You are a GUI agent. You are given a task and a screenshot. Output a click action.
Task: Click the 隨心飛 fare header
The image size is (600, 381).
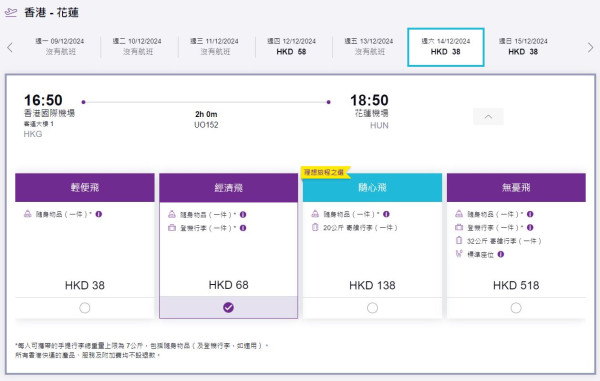click(x=372, y=187)
